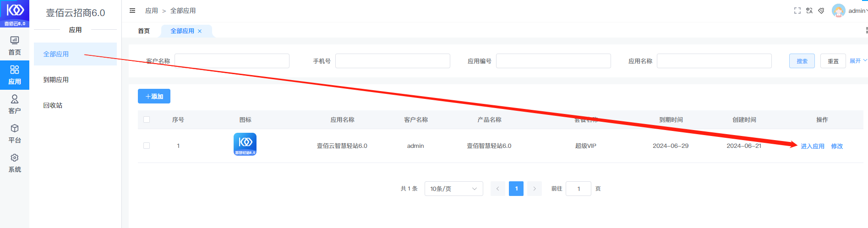Click the 创建时间 column header
The image size is (868, 228).
point(744,119)
